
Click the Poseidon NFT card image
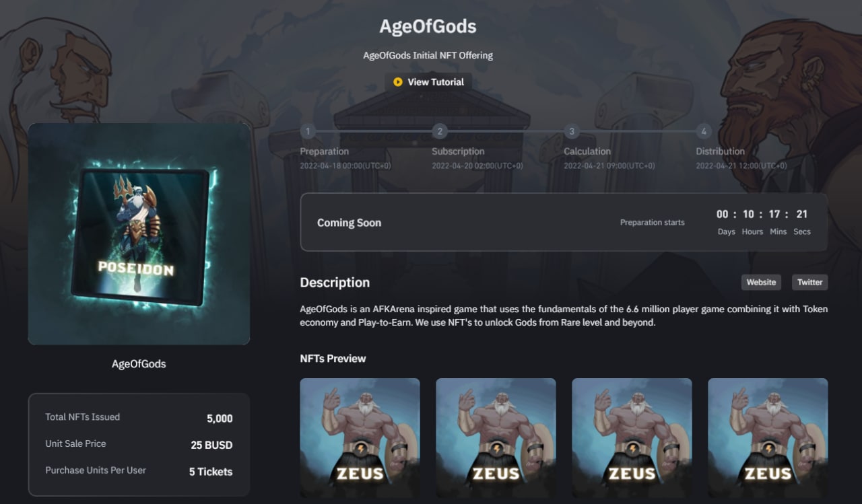click(x=139, y=233)
